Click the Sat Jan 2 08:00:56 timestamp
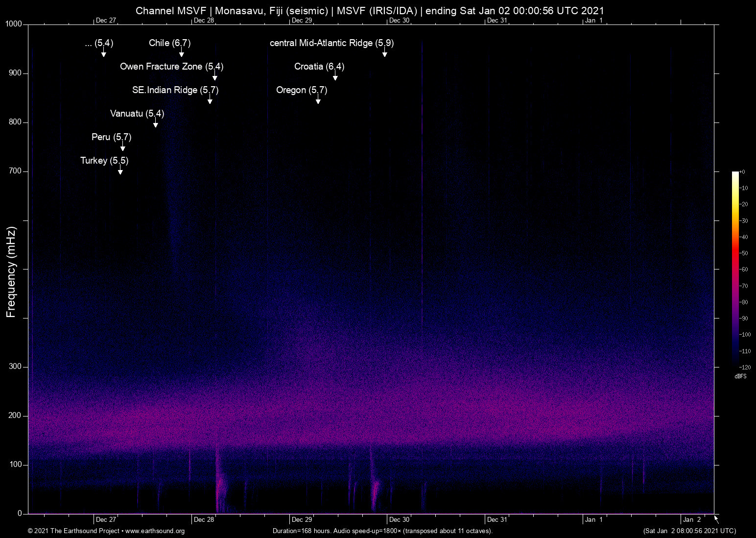 (689, 531)
